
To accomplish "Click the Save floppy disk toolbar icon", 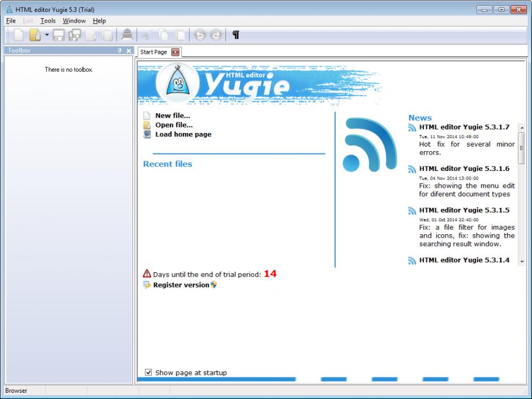I will pyautogui.click(x=58, y=35).
